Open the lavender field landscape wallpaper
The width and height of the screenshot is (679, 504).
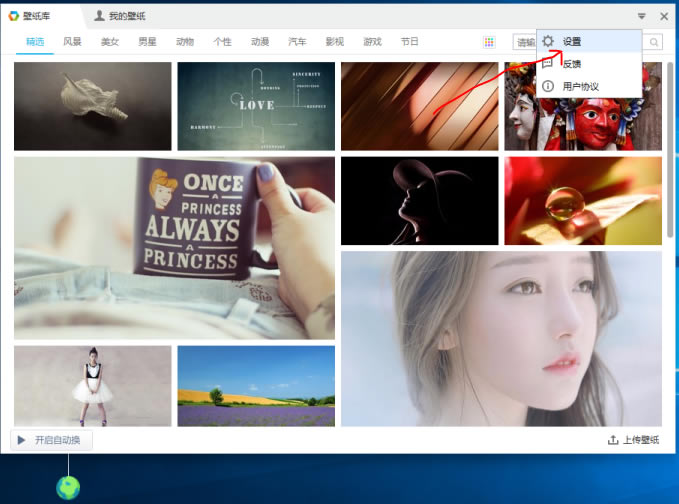click(256, 386)
